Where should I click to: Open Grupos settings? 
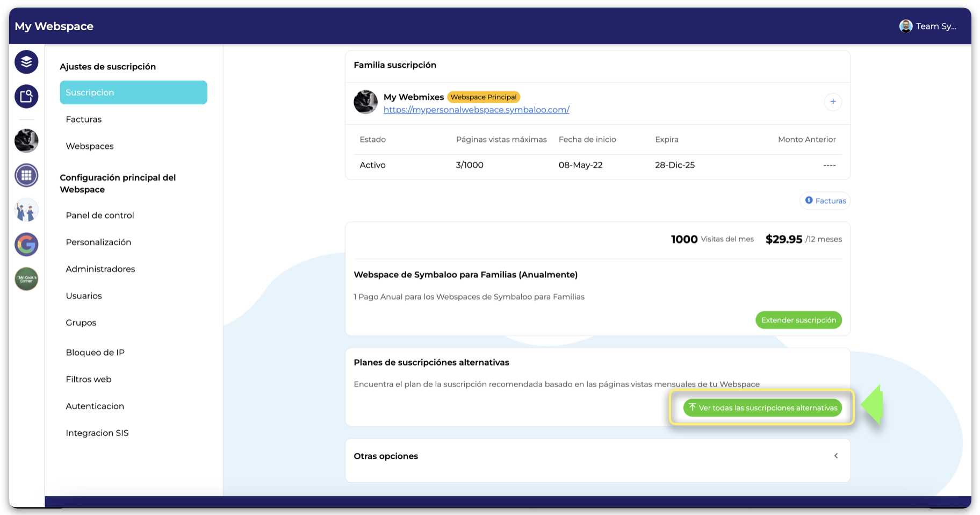tap(81, 323)
